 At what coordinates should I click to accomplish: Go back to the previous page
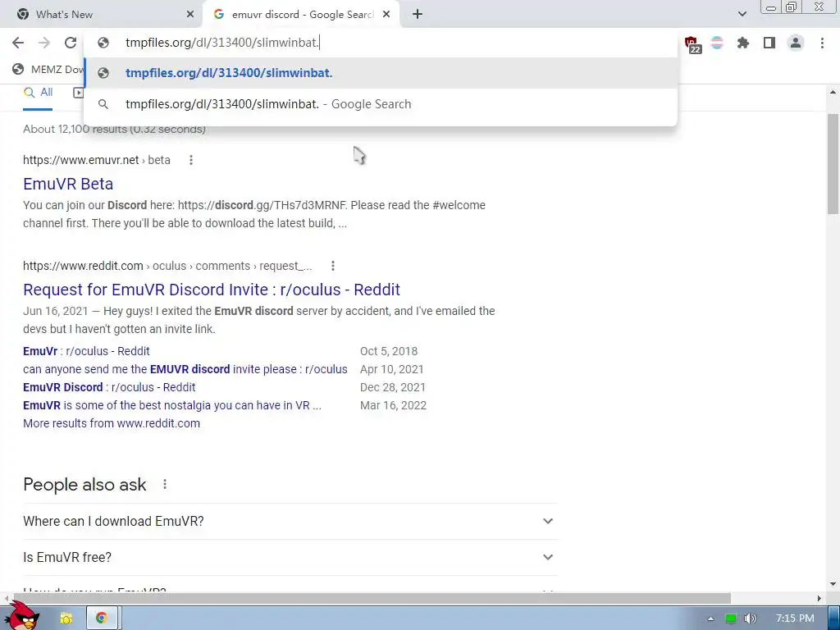point(18,43)
